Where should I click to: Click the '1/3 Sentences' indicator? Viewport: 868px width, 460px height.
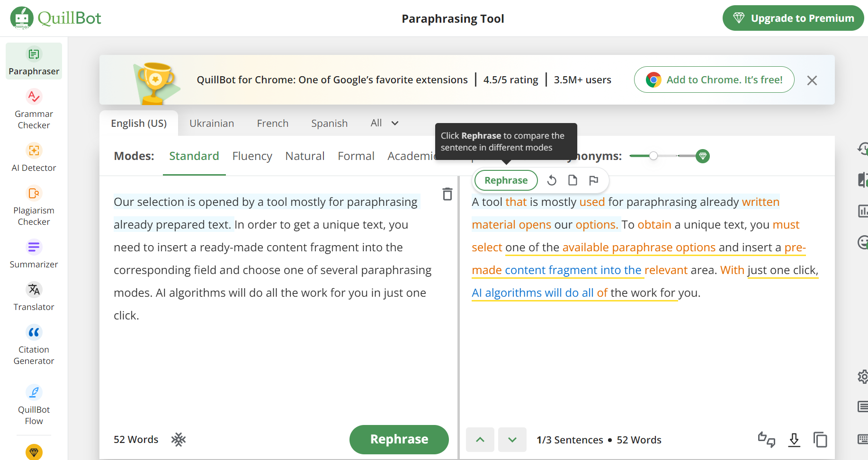click(x=570, y=440)
